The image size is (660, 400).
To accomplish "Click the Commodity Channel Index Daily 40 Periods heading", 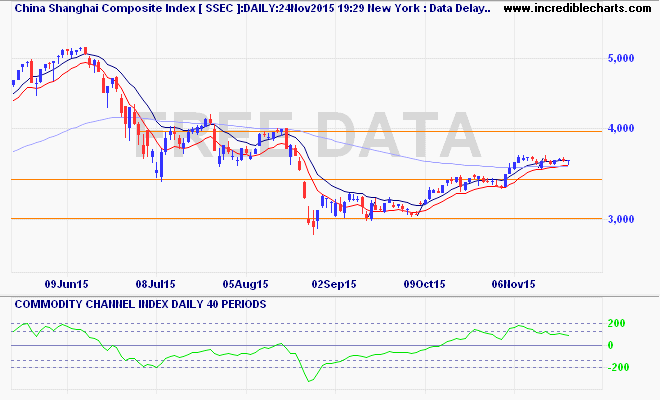I will coord(140,304).
